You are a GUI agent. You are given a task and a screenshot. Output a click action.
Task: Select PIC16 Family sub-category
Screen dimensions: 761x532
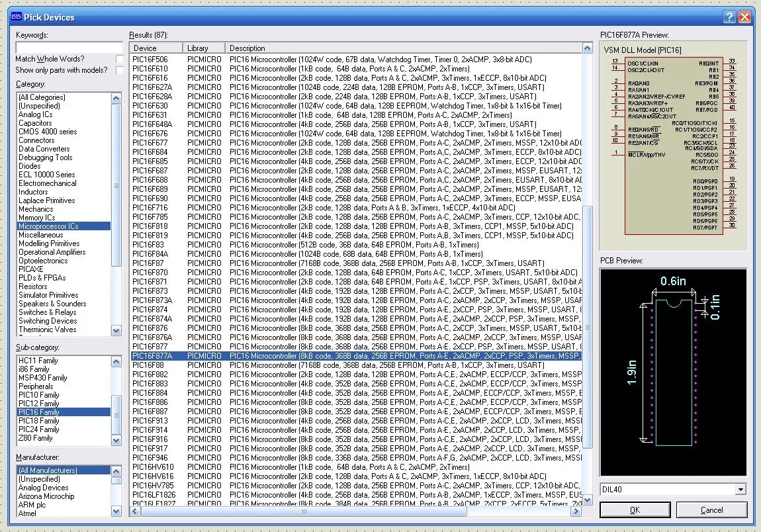[64, 412]
